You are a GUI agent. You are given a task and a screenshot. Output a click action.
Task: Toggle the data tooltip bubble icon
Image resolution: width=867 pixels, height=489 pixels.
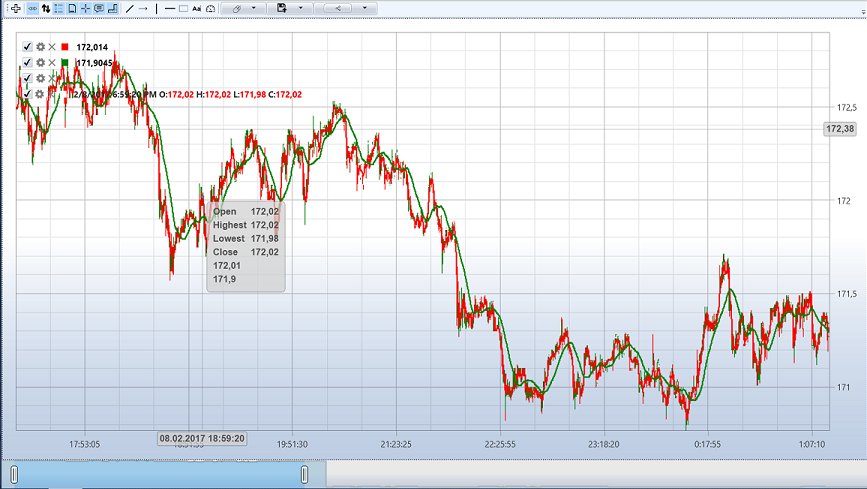pos(99,8)
